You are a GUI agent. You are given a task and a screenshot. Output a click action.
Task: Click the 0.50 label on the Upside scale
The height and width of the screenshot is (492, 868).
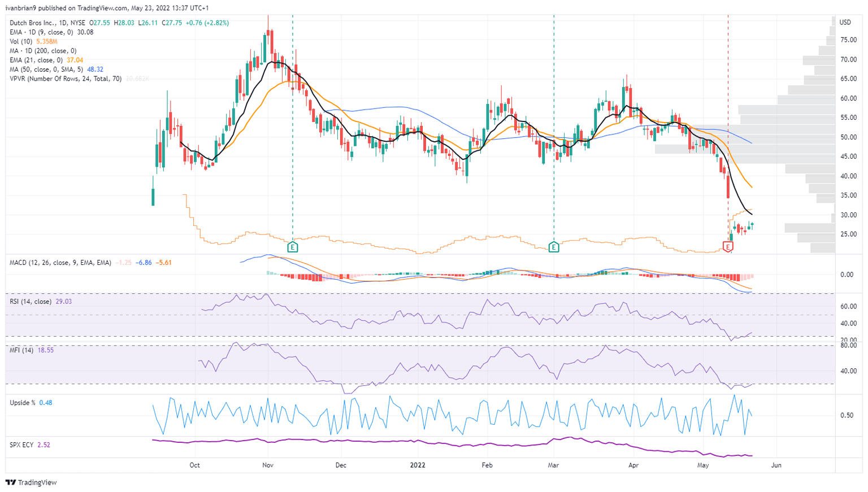[847, 415]
